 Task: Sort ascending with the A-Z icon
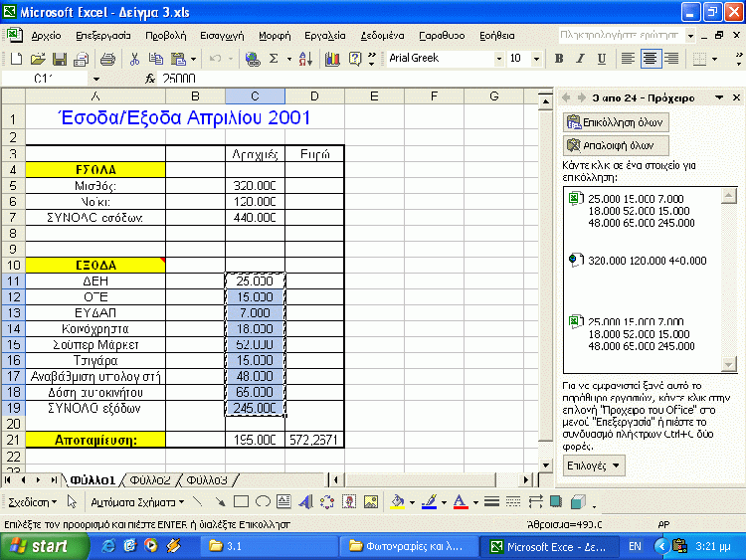tap(305, 59)
